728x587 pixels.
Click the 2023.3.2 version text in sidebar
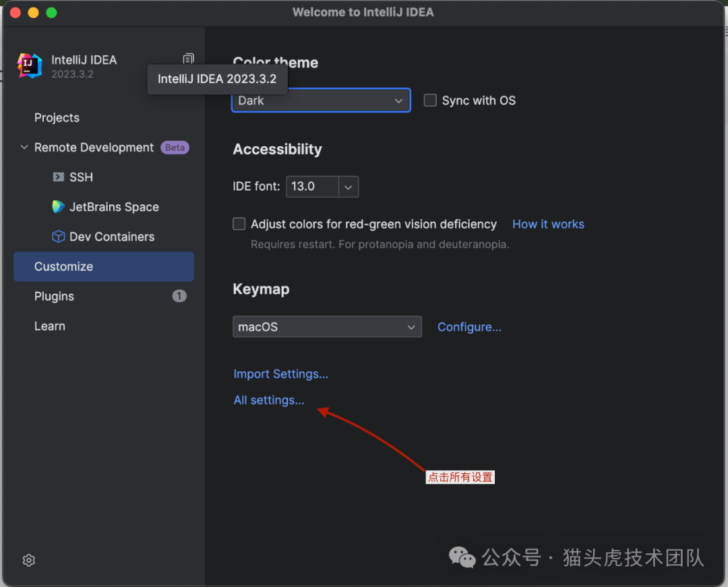(72, 74)
